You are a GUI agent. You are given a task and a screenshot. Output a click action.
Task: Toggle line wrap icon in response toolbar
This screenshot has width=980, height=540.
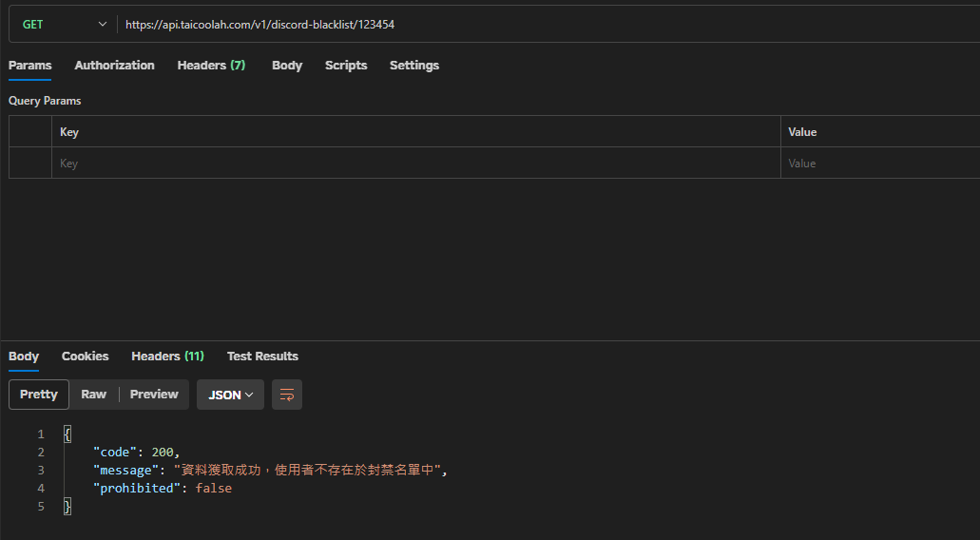coord(287,395)
